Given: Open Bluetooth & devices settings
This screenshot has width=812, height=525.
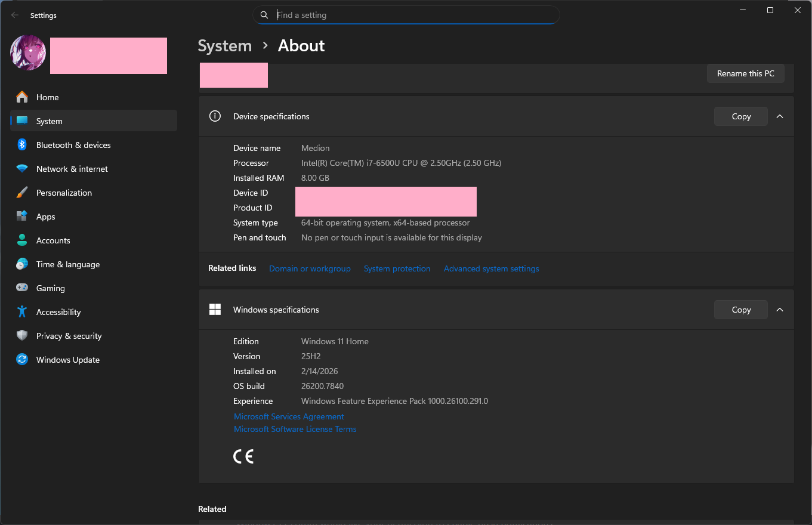Looking at the screenshot, I should pyautogui.click(x=94, y=145).
